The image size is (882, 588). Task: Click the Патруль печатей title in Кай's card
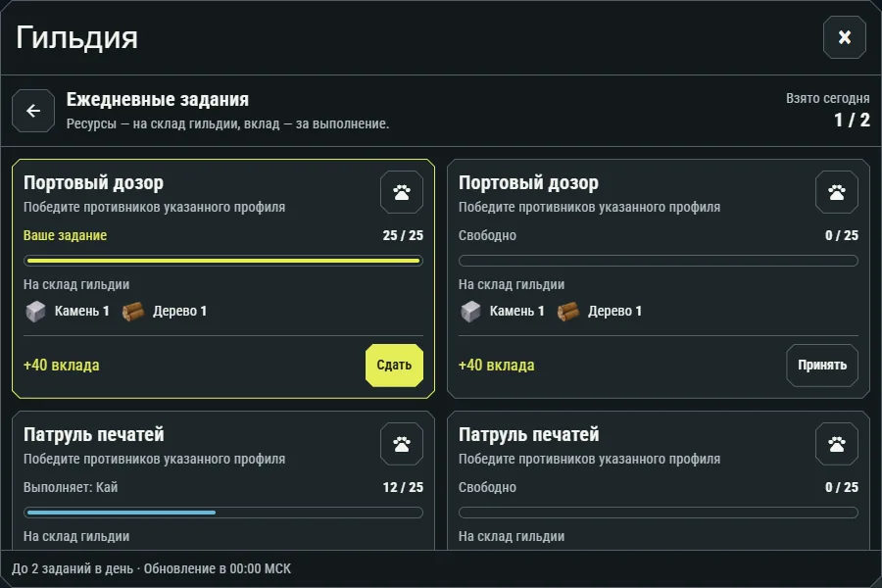point(94,434)
